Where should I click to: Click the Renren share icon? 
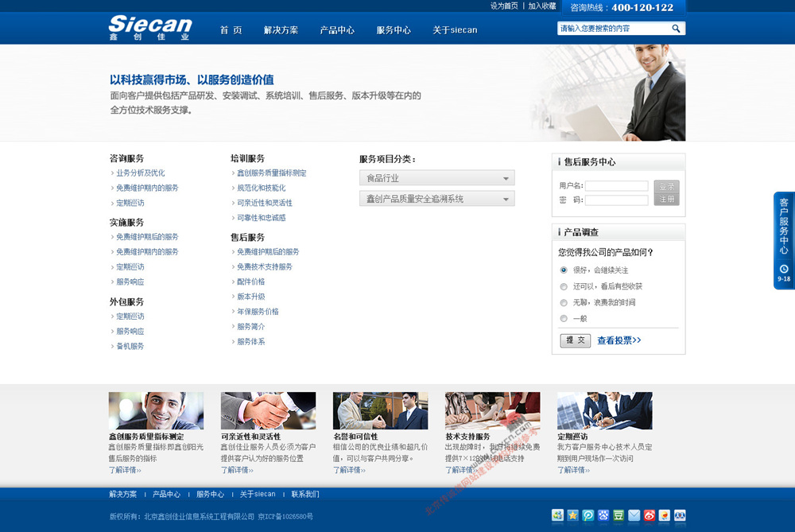click(680, 515)
